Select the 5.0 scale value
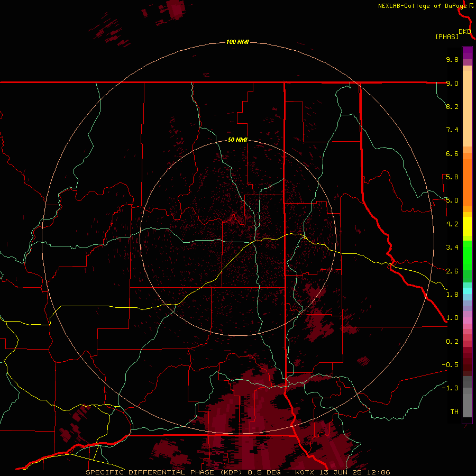Viewport: 476px width, 476px height. (452, 200)
